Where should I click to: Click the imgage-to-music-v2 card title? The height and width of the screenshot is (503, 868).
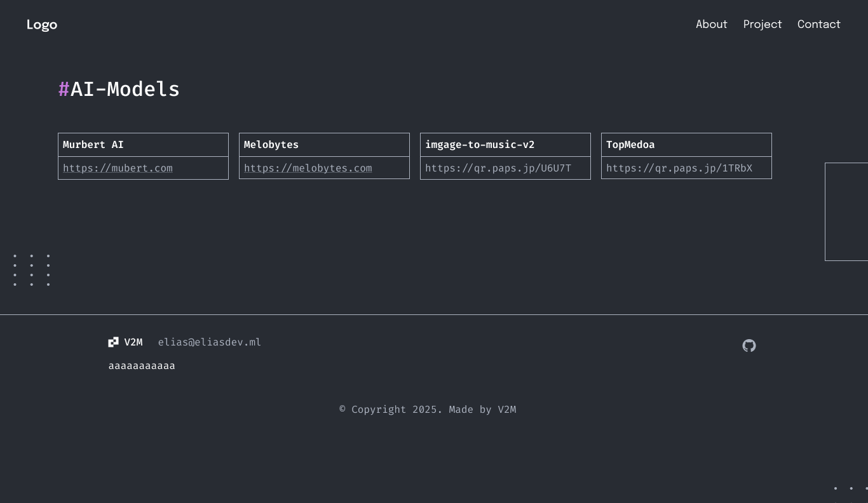480,145
